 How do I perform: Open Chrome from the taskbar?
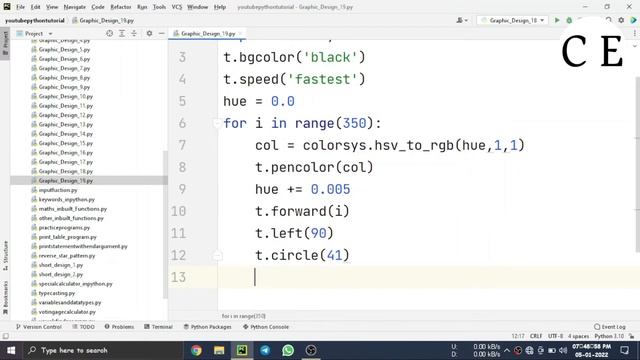point(196,350)
